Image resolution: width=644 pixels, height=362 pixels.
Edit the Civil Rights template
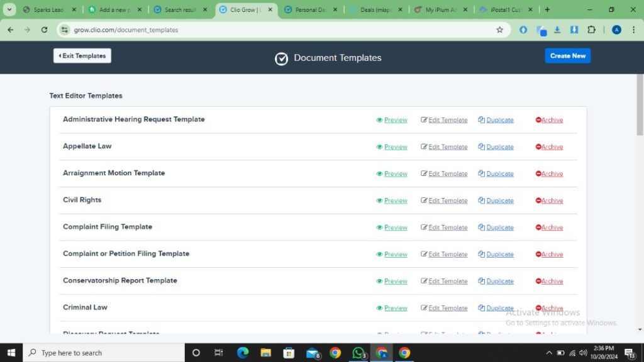coord(444,201)
